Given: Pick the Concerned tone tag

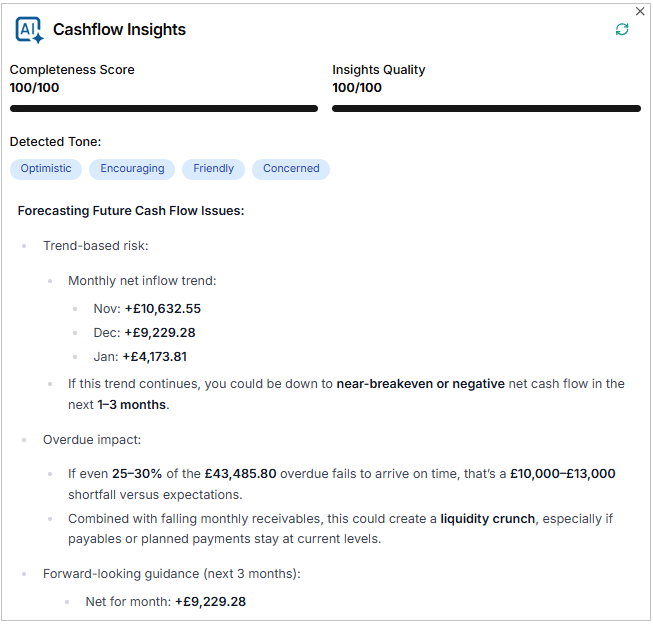Looking at the screenshot, I should tap(291, 169).
